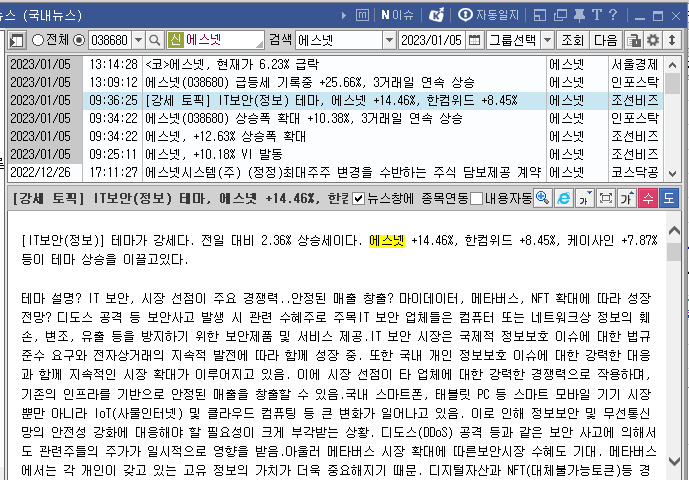Expand the 038680 stock code dropdown
Image resolution: width=689 pixels, height=480 pixels.
[x=138, y=40]
